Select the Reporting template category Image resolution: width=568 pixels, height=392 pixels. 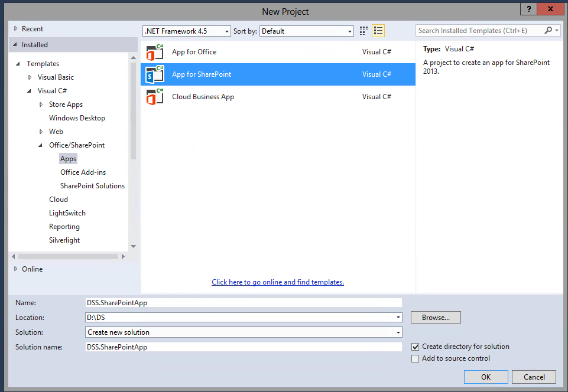coord(64,227)
